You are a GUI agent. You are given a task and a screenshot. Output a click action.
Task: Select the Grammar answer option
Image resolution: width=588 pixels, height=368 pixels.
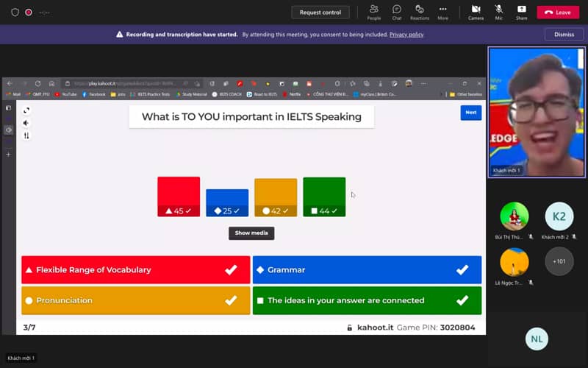(x=367, y=270)
